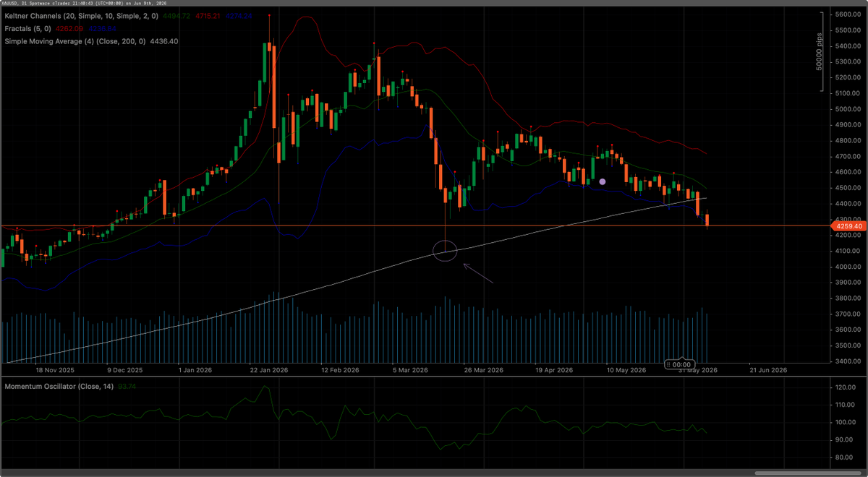The width and height of the screenshot is (868, 477).
Task: Click the 50000 pips scale ruler
Action: (x=821, y=53)
